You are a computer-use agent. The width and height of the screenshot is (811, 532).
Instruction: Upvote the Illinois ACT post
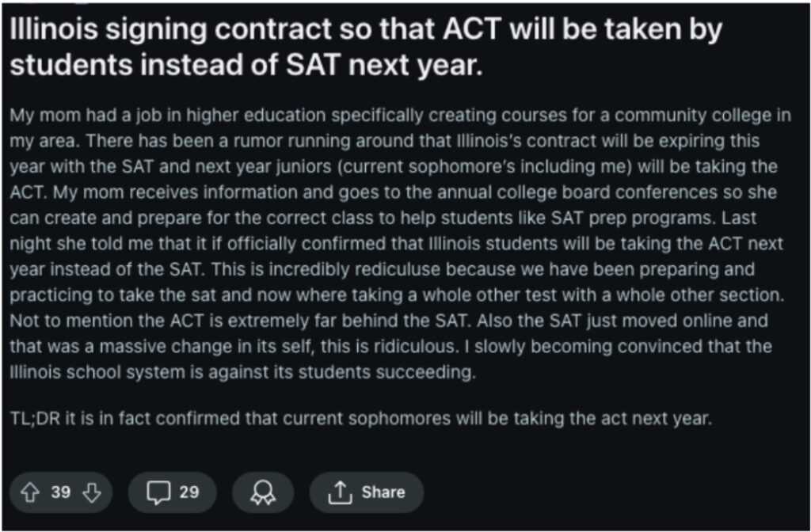[30, 492]
